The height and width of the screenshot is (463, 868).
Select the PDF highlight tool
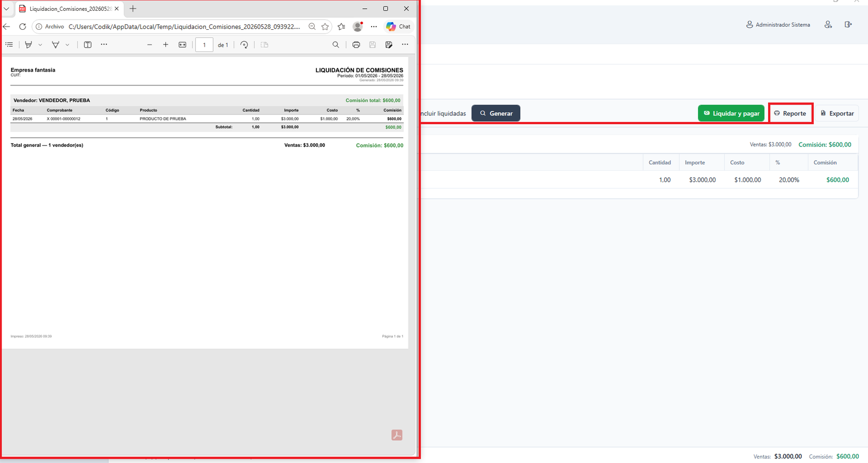[29, 44]
